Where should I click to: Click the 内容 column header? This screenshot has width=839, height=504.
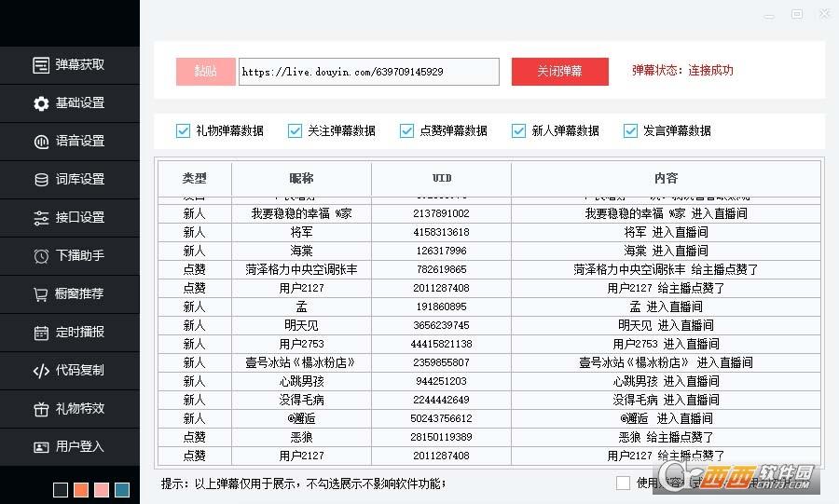pyautogui.click(x=666, y=179)
